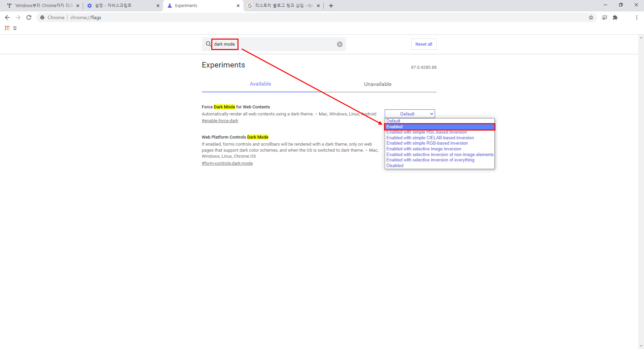Click the media cast icon in toolbar
The height and width of the screenshot is (349, 644).
(x=604, y=17)
